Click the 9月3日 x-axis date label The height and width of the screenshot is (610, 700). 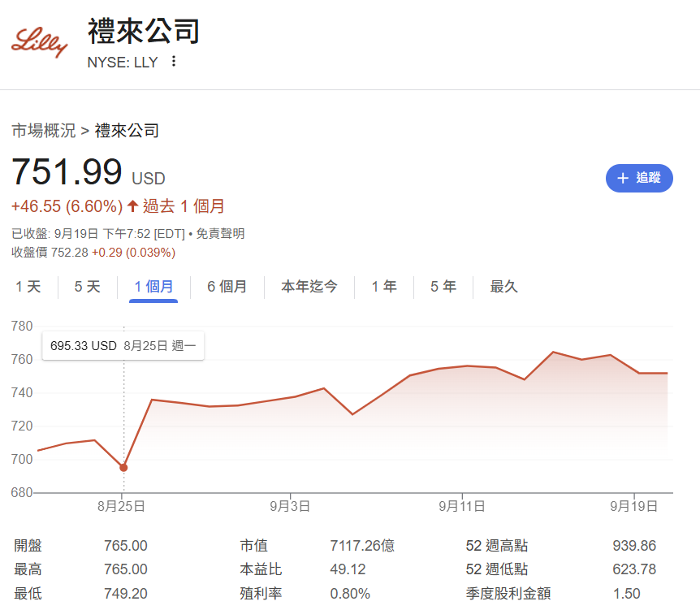point(290,506)
